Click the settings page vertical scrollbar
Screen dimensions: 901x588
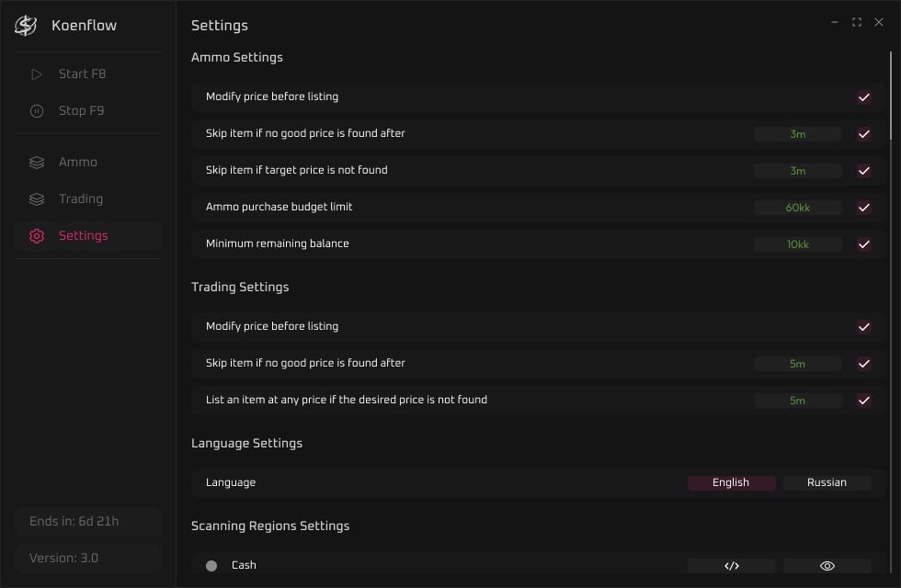(891, 96)
